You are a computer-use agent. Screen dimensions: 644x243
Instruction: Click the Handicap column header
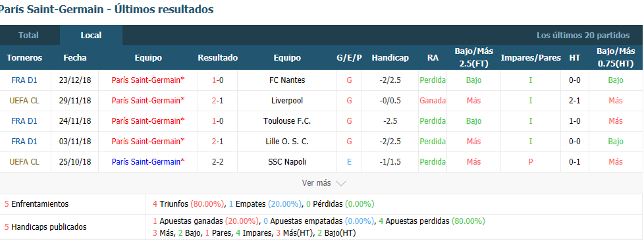tap(390, 58)
